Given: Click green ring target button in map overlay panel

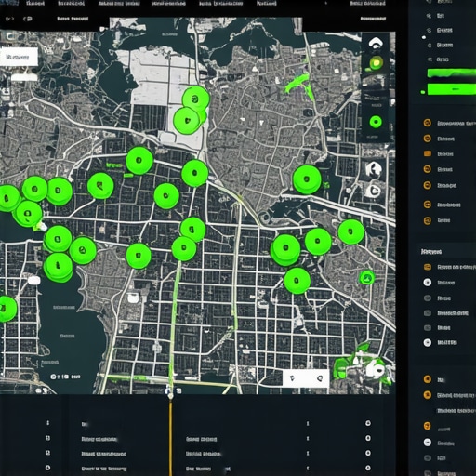Looking at the screenshot, I should (x=376, y=122).
